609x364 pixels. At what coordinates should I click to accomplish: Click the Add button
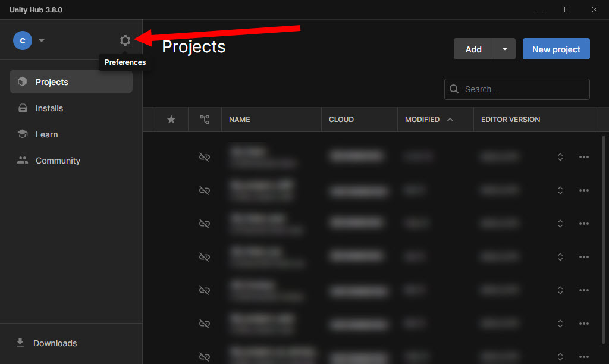473,49
